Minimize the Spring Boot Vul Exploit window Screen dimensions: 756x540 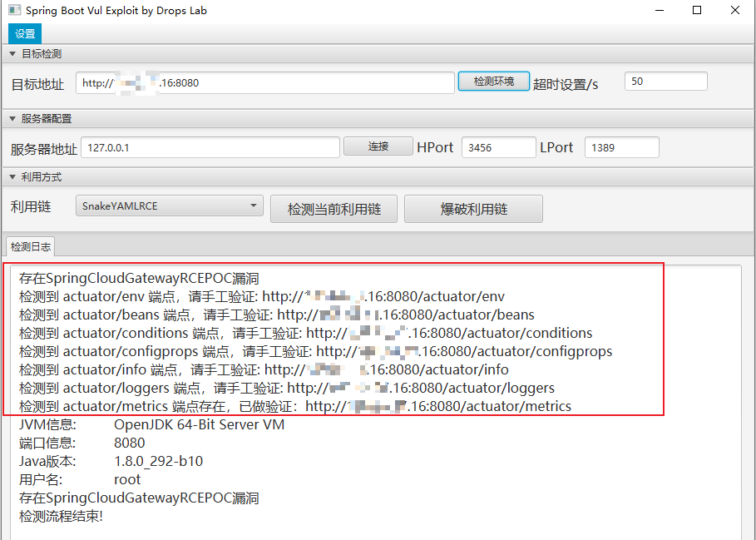pos(660,10)
